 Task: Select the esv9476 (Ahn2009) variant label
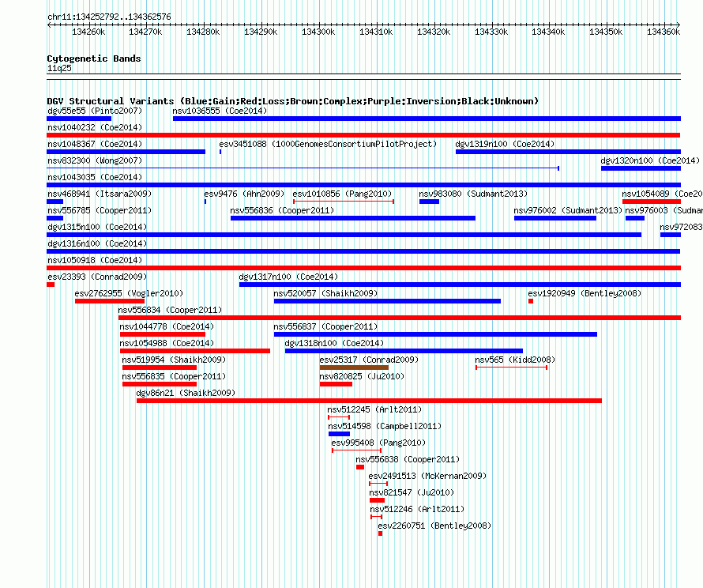[x=244, y=194]
